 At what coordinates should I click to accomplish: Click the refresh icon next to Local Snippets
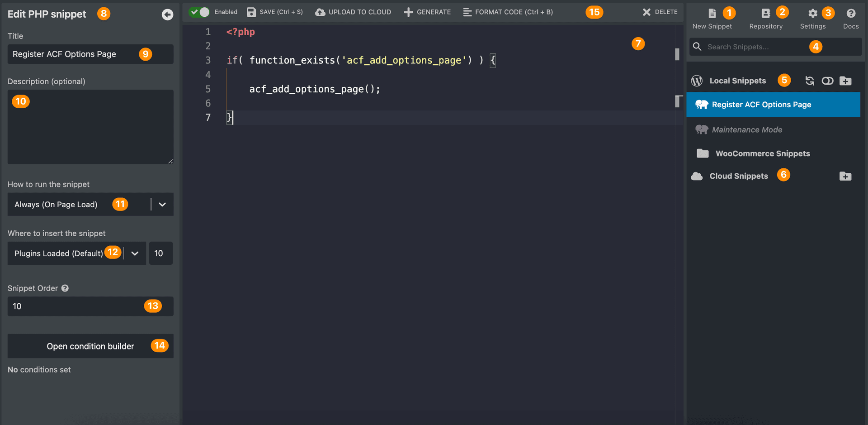tap(810, 81)
